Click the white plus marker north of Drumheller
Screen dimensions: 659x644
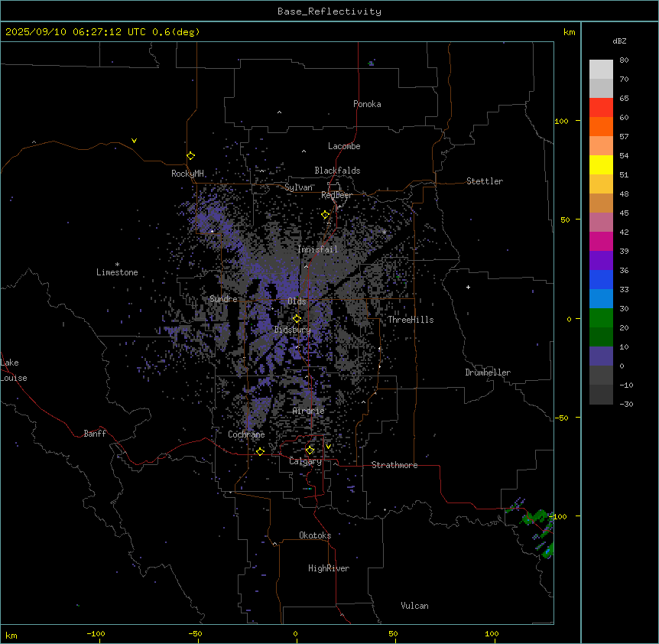point(468,287)
